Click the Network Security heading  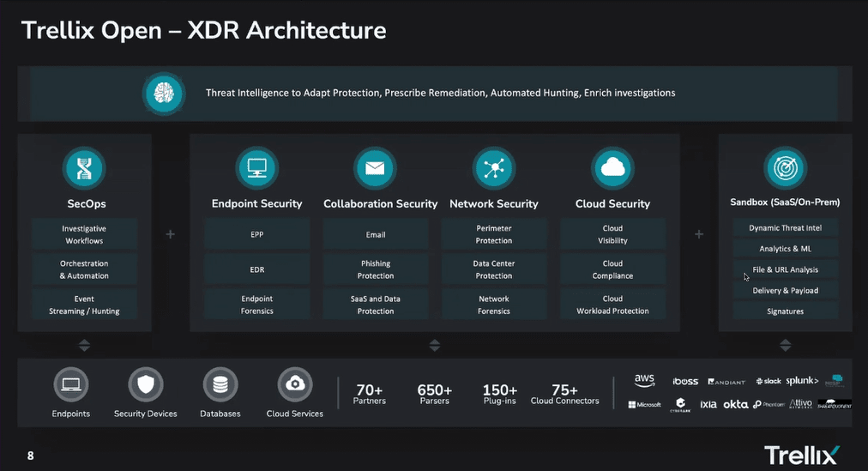tap(494, 203)
